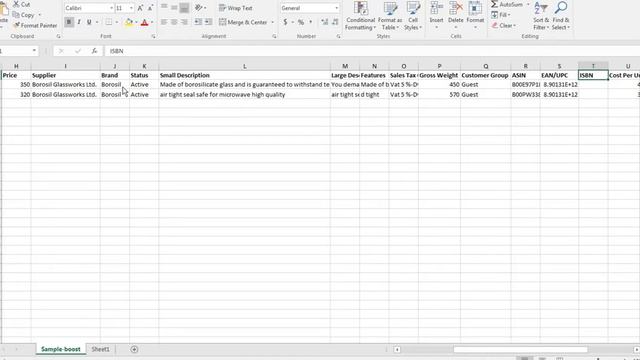This screenshot has width=640, height=360.
Task: Add a new sheet with plus button
Action: 134,349
